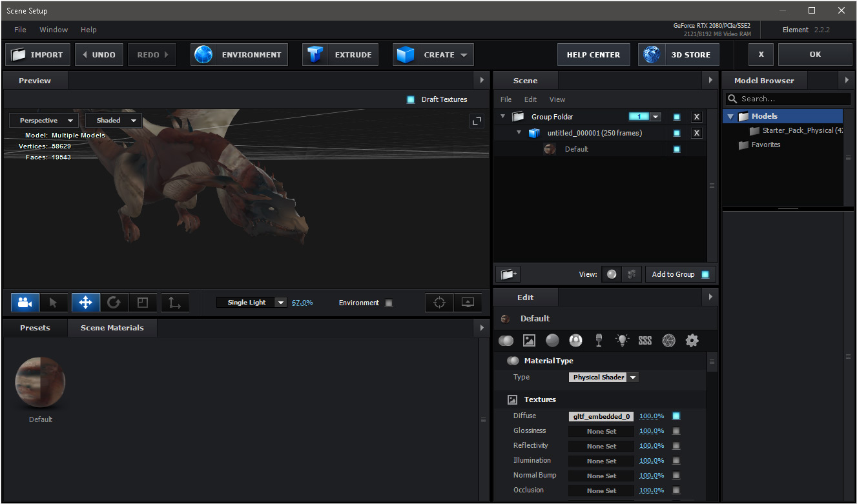Screen dimensions: 857x504
Task: Open the Window menu
Action: (x=54, y=30)
